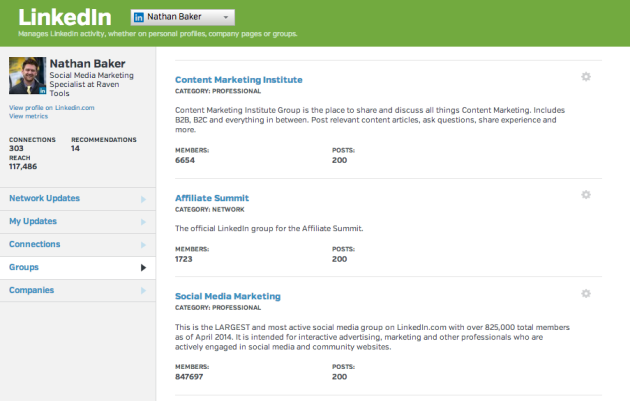Expand Network Updates arrow
This screenshot has height=401, width=630.
click(x=143, y=199)
